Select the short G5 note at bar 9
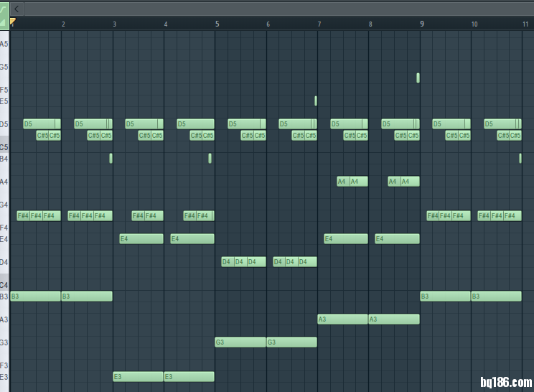This screenshot has height=392, width=534. pyautogui.click(x=418, y=78)
